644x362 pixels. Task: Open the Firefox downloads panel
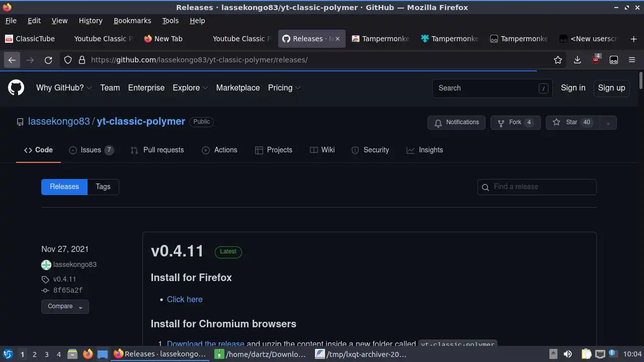(578, 60)
